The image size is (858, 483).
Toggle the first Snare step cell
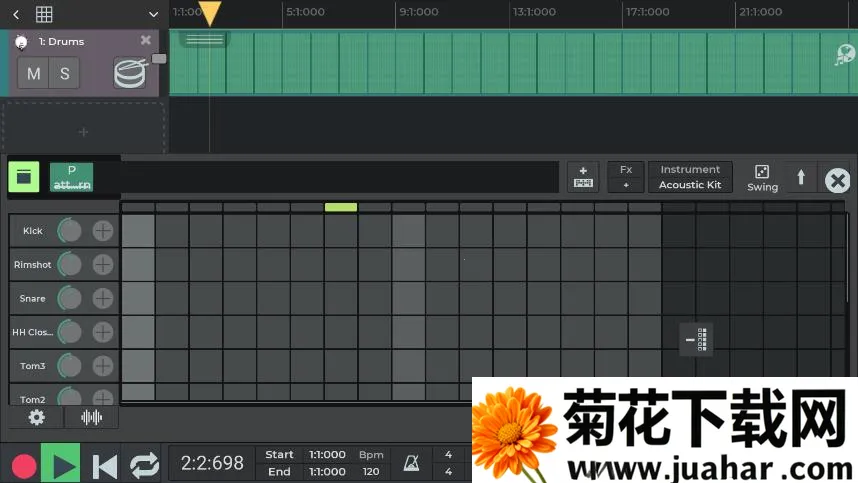pyautogui.click(x=138, y=299)
